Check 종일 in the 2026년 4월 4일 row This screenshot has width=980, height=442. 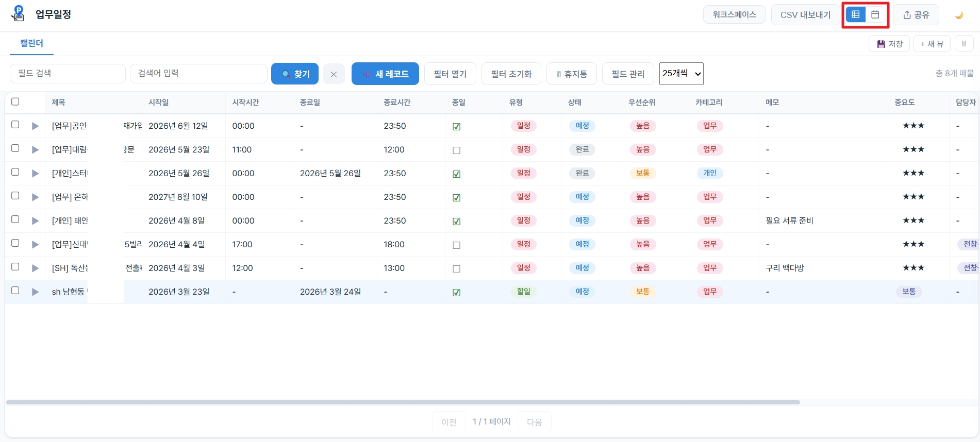[456, 245]
